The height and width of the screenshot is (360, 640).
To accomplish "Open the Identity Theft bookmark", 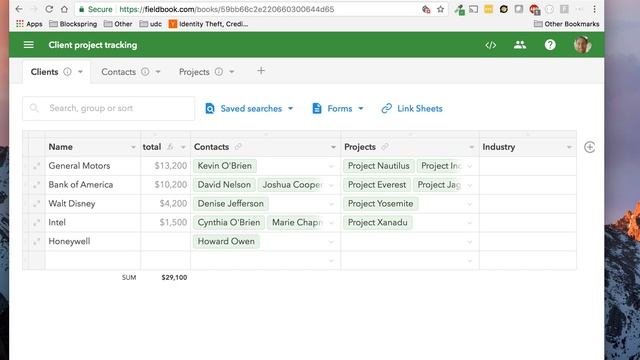I will (x=208, y=24).
